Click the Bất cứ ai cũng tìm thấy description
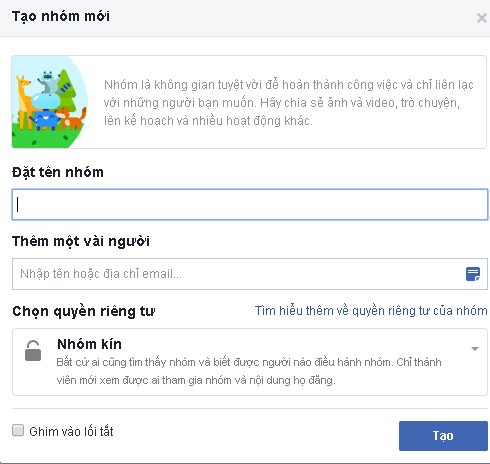Image resolution: width=490 pixels, height=464 pixels. 249,371
